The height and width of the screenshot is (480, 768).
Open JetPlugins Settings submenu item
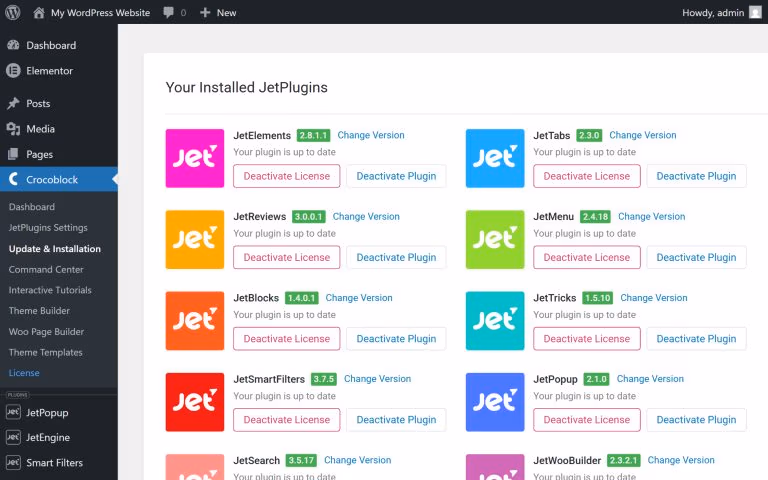pos(48,228)
